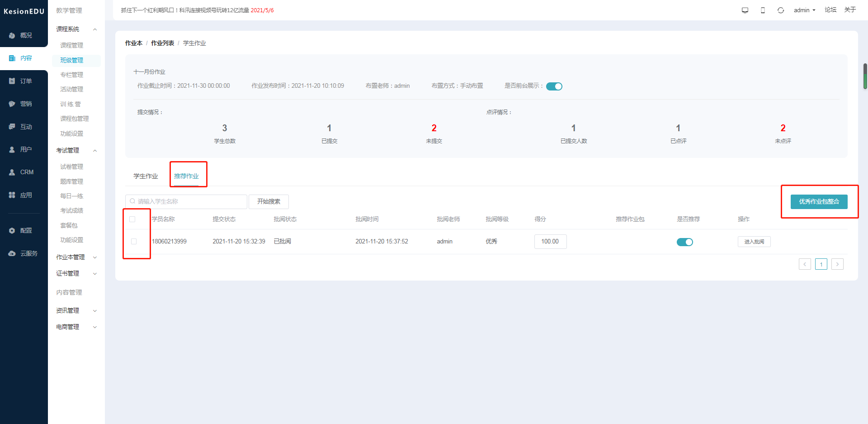Open the admin account dropdown
The height and width of the screenshot is (424, 868).
click(x=805, y=10)
